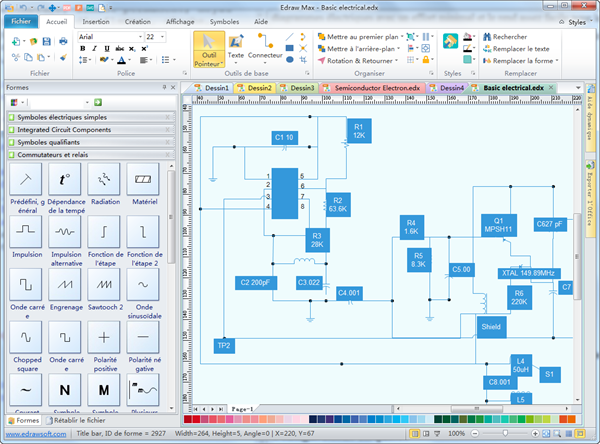
Task: Open Rotation & Retourner dropdown
Action: pyautogui.click(x=396, y=60)
